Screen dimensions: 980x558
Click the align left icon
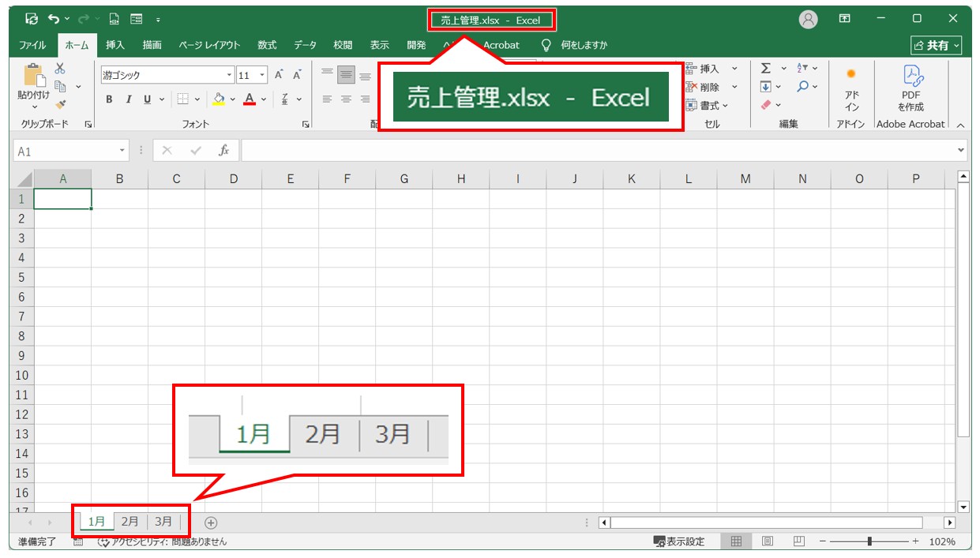327,99
